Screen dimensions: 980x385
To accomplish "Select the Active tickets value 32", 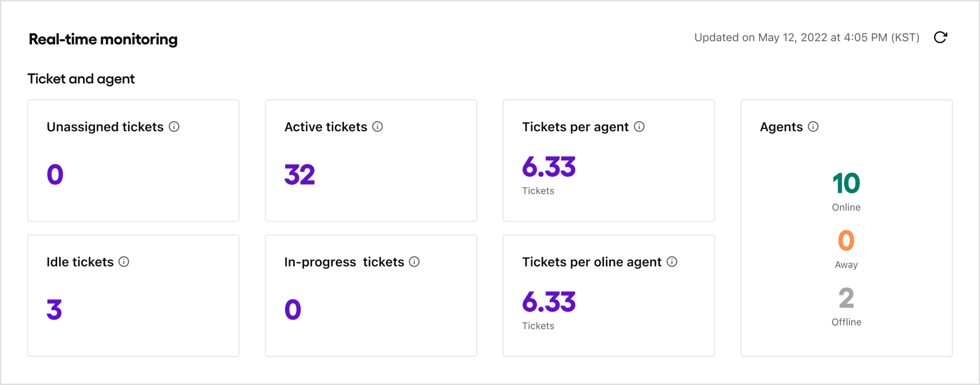I will [299, 175].
